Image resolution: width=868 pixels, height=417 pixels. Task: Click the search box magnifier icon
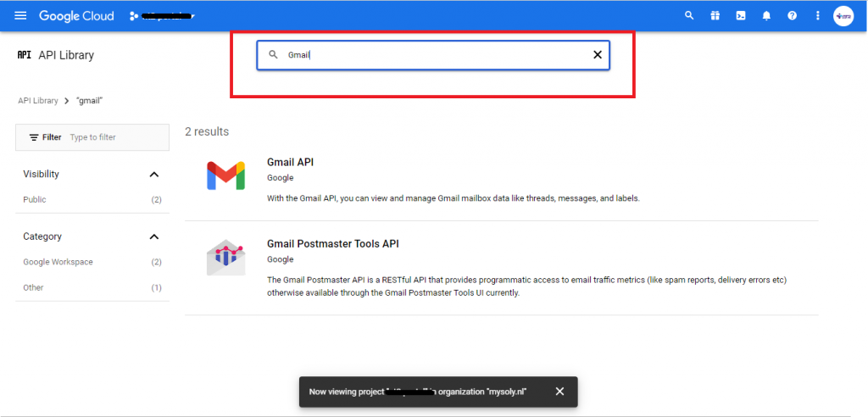point(273,55)
